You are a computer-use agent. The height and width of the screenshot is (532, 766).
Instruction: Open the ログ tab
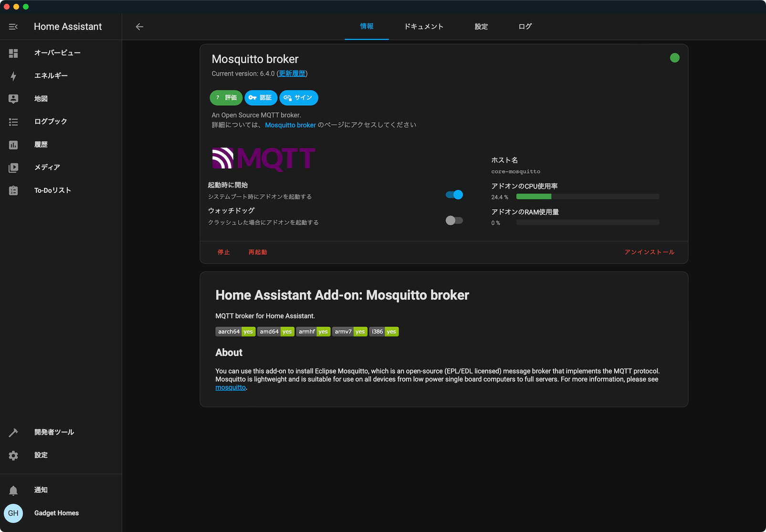click(x=525, y=27)
